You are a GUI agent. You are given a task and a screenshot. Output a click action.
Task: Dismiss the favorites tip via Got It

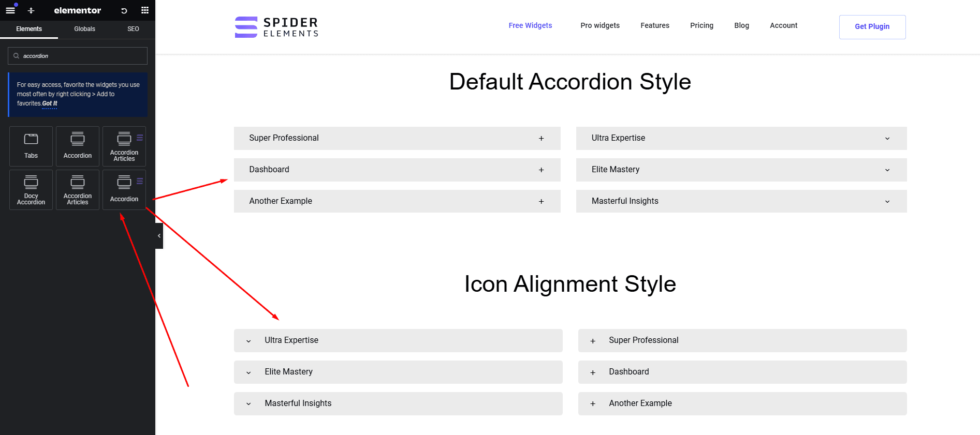point(50,103)
